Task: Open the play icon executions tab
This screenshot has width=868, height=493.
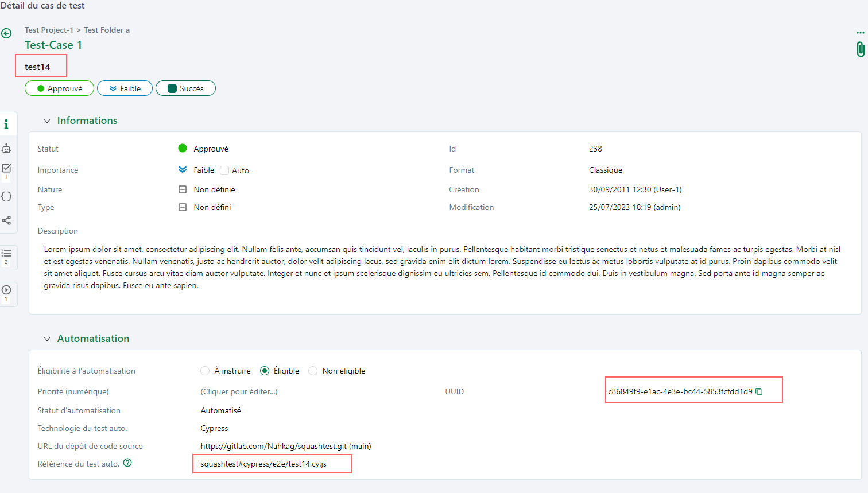Action: tap(6, 290)
